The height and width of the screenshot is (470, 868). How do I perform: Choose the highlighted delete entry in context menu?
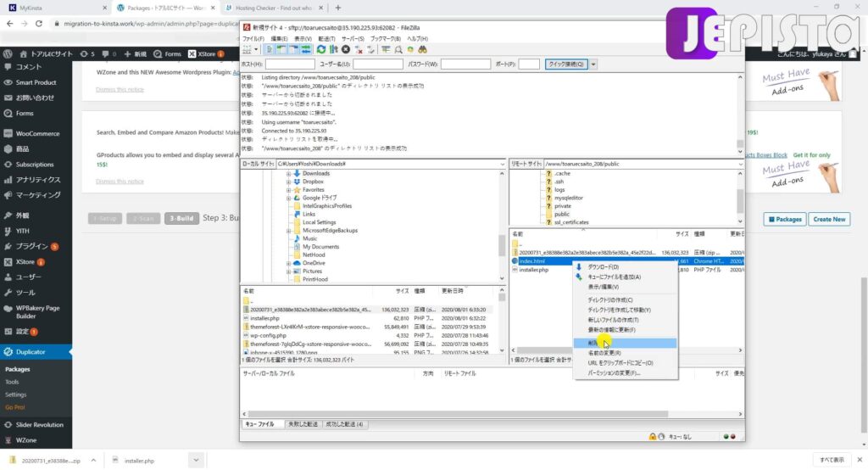[x=625, y=343]
